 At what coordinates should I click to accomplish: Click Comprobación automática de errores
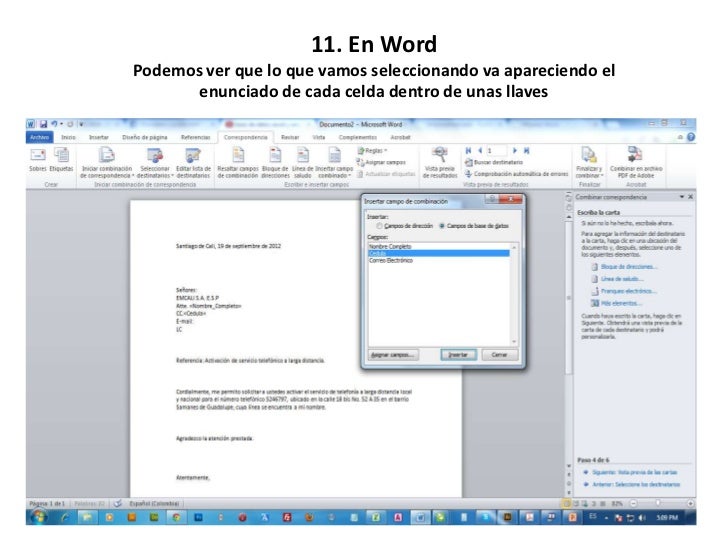pyautogui.click(x=516, y=174)
